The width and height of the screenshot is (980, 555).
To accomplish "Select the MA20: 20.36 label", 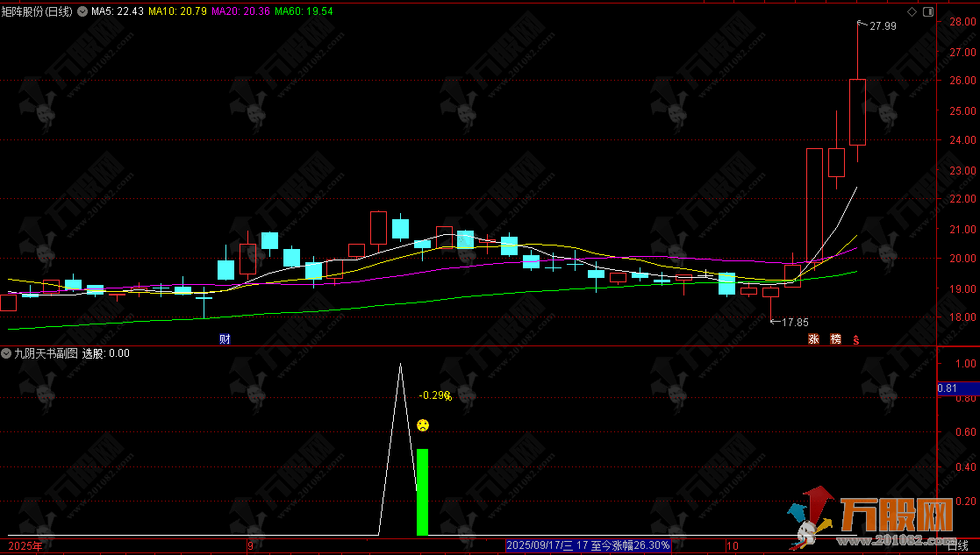I will 240,11.
